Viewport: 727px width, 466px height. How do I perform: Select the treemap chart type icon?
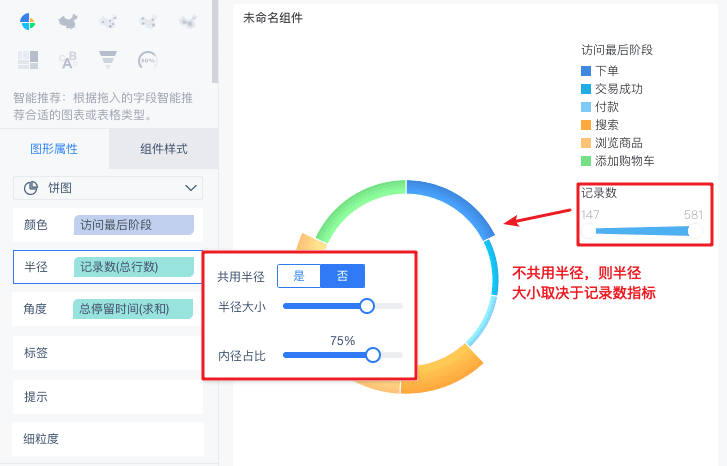click(x=28, y=60)
